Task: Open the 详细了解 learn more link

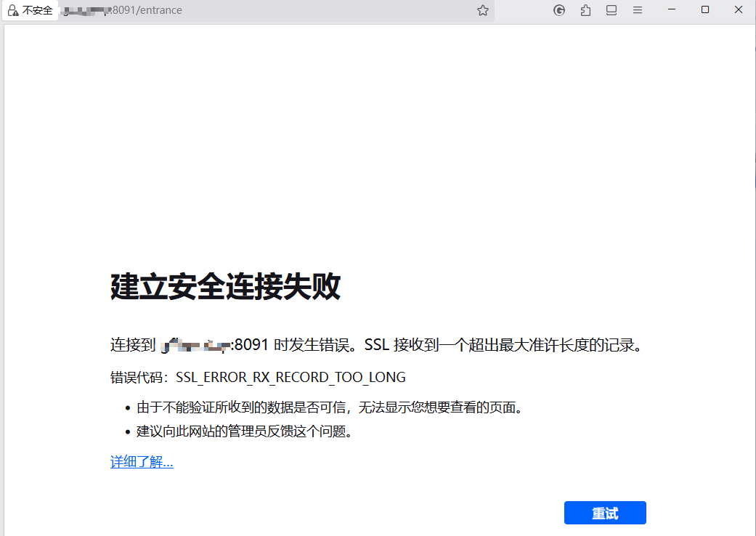Action: [x=142, y=462]
